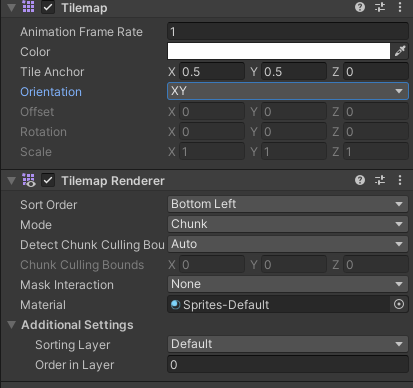Image resolution: width=413 pixels, height=388 pixels.
Task: Click the Tile Anchor Z field
Action: [x=376, y=71]
